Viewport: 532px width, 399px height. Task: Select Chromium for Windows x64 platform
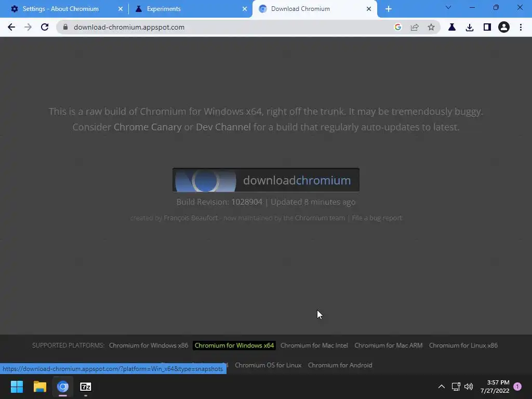point(234,345)
